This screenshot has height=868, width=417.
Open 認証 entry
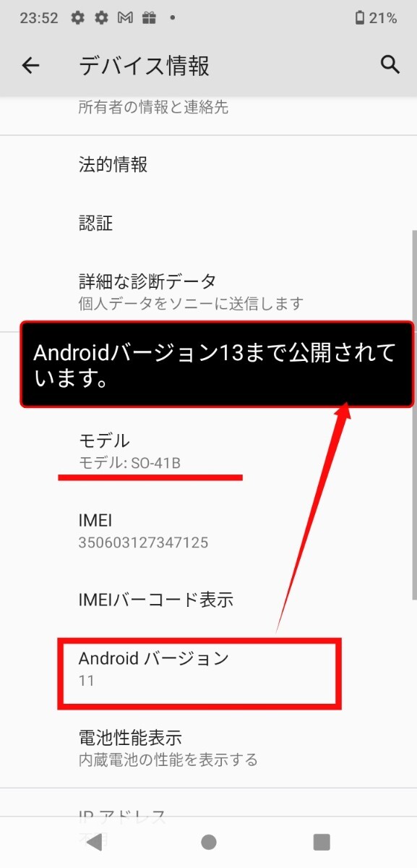coord(208,223)
